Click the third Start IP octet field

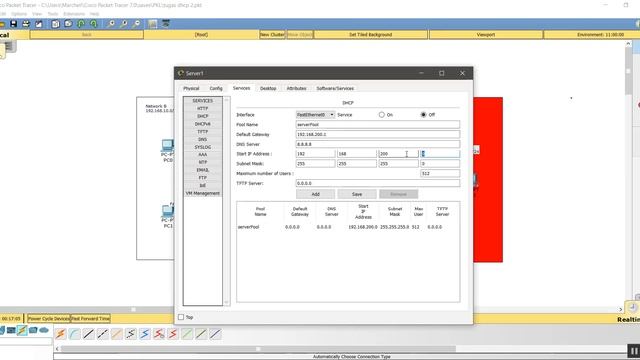click(x=398, y=154)
